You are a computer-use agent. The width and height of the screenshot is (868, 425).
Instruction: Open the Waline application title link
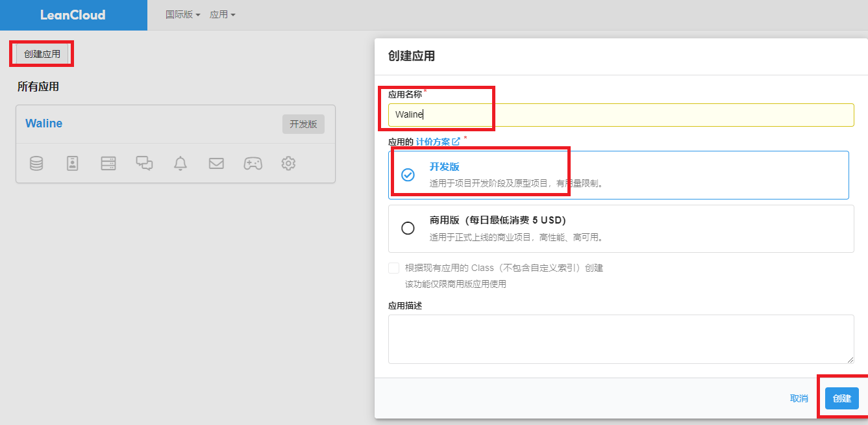click(44, 123)
